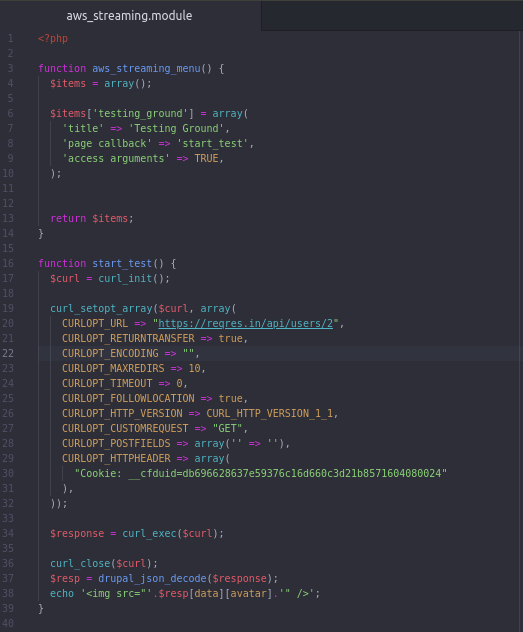Click the vertical scrollbar at right edge
This screenshot has height=632, width=523.
pyautogui.click(x=520, y=331)
